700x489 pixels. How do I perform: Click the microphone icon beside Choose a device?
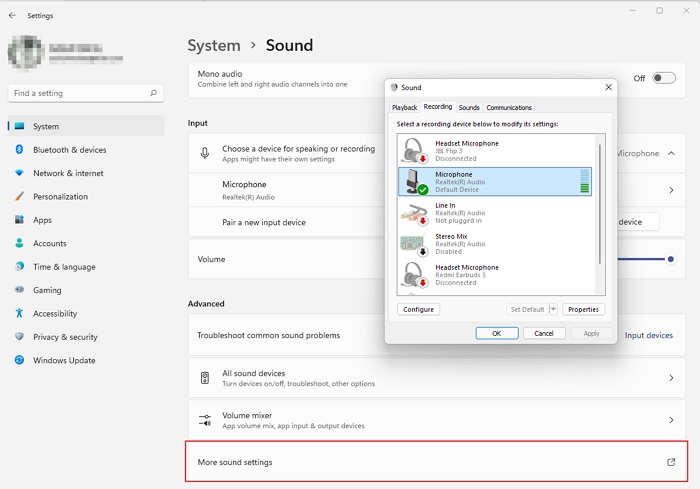point(204,153)
